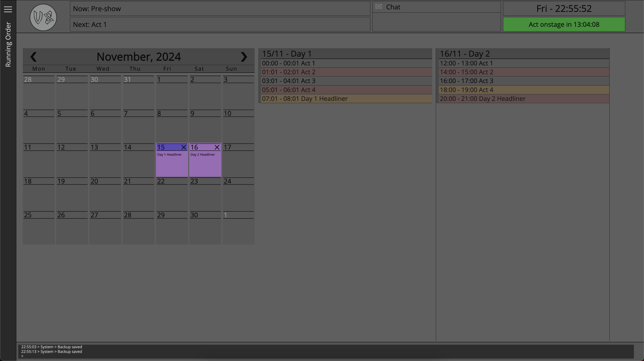
Task: Select Day 2 row 16:00 - 17:00 Act 3
Action: coord(524,81)
